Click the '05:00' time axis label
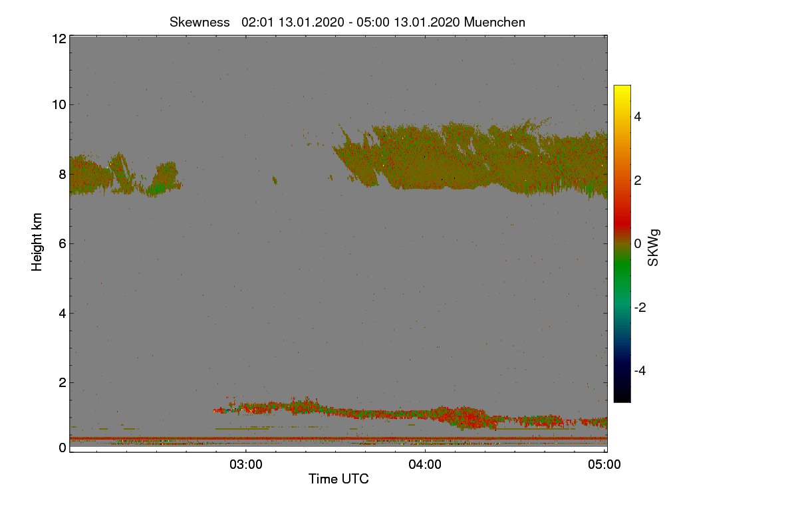Image resolution: width=798 pixels, height=532 pixels. tap(604, 465)
